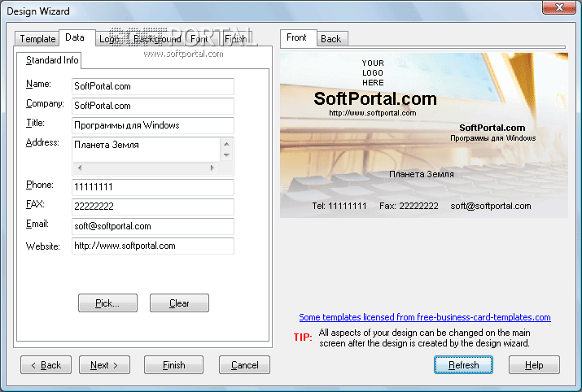Open Help for the wizard

pyautogui.click(x=534, y=365)
